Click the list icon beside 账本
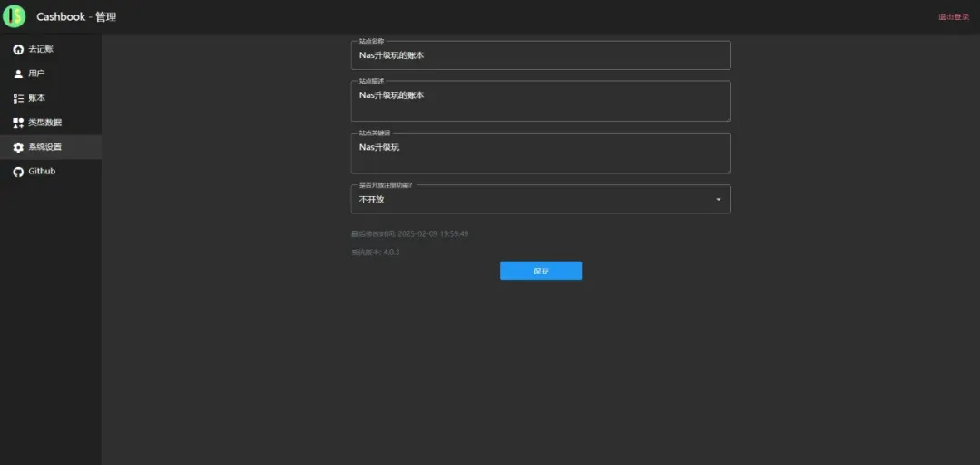 [18, 98]
